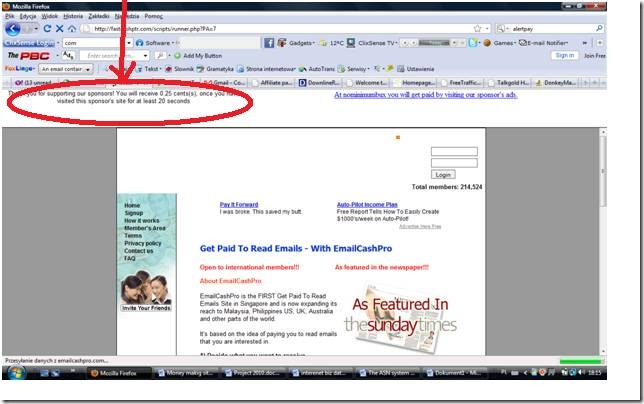Expand the PBC 'Enter search term' dropdown

tap(145, 56)
